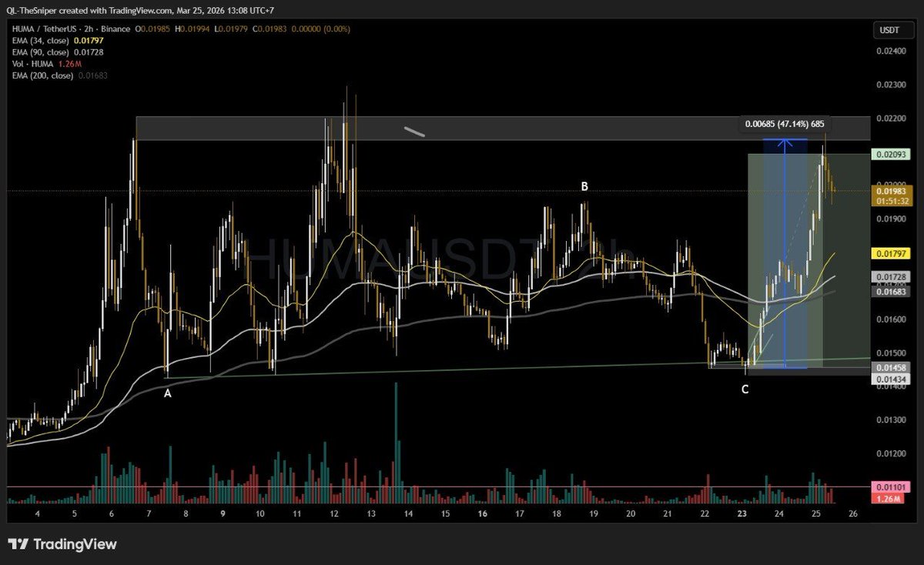
Task: Click the 0.01434 price tag
Action: 892,379
